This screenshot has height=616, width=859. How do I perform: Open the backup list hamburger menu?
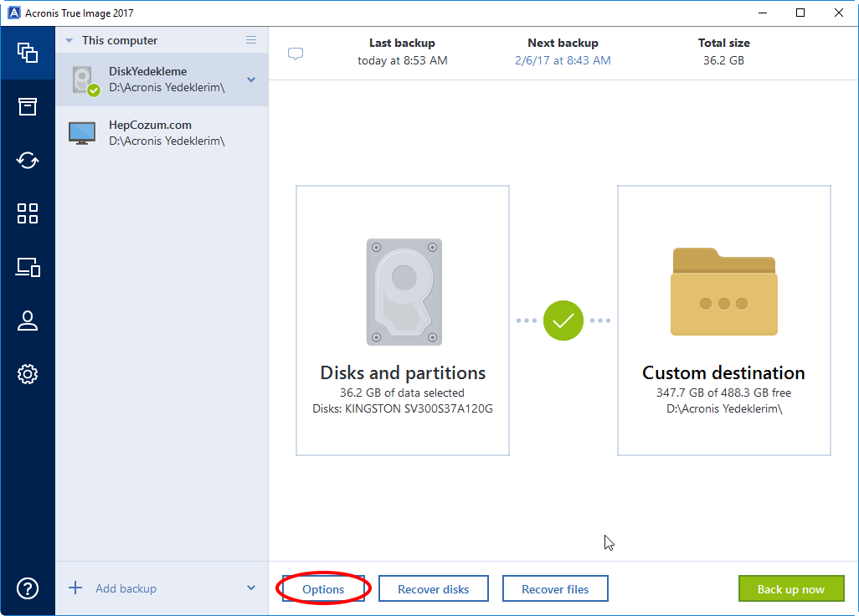click(251, 40)
